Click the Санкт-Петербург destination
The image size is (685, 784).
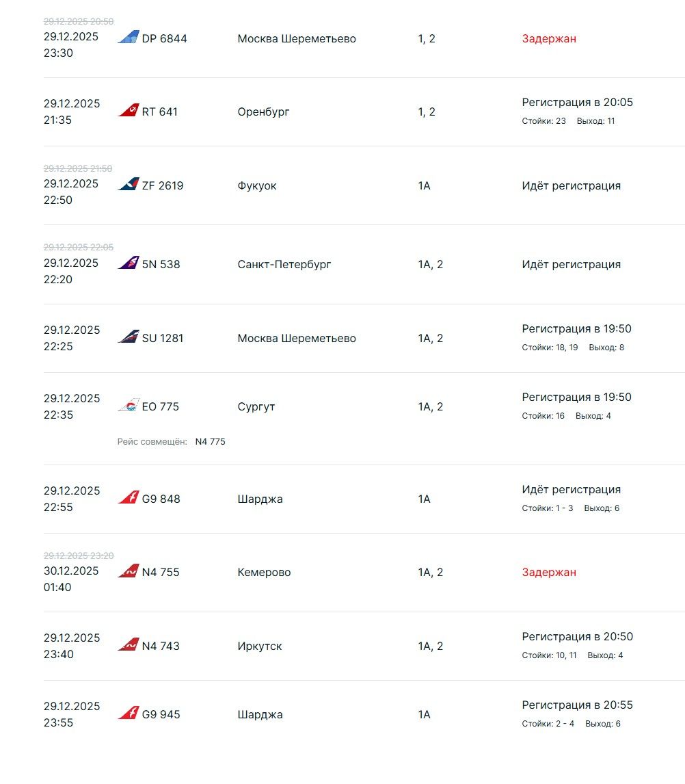point(284,264)
